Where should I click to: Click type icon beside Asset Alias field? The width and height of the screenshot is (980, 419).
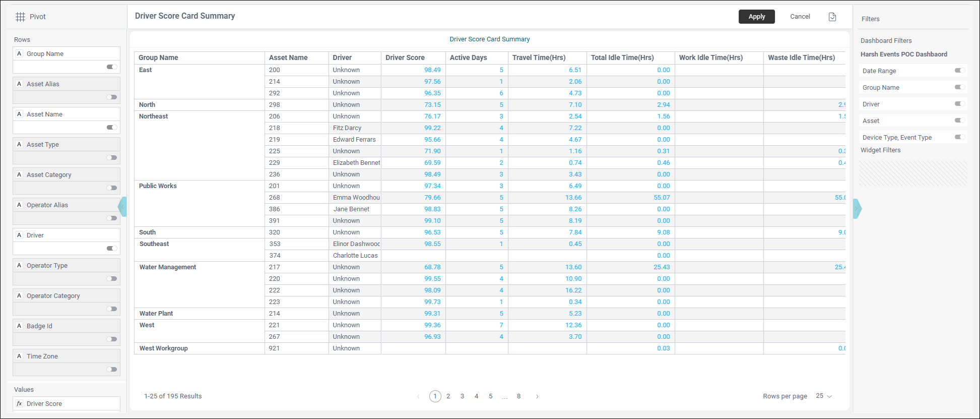(x=19, y=84)
